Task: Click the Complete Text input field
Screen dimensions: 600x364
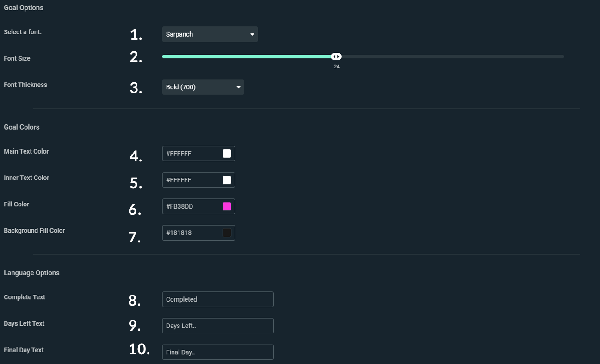Action: click(218, 299)
